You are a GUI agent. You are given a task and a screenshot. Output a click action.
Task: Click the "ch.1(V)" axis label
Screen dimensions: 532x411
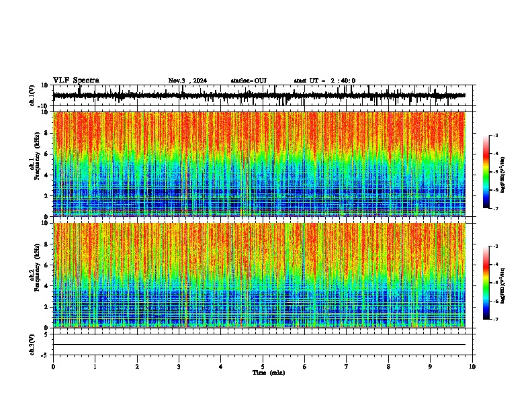point(32,95)
